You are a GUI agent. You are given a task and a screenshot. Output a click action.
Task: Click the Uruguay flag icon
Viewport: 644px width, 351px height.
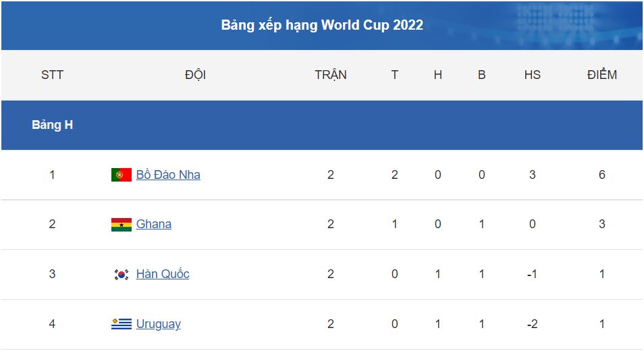pyautogui.click(x=121, y=324)
